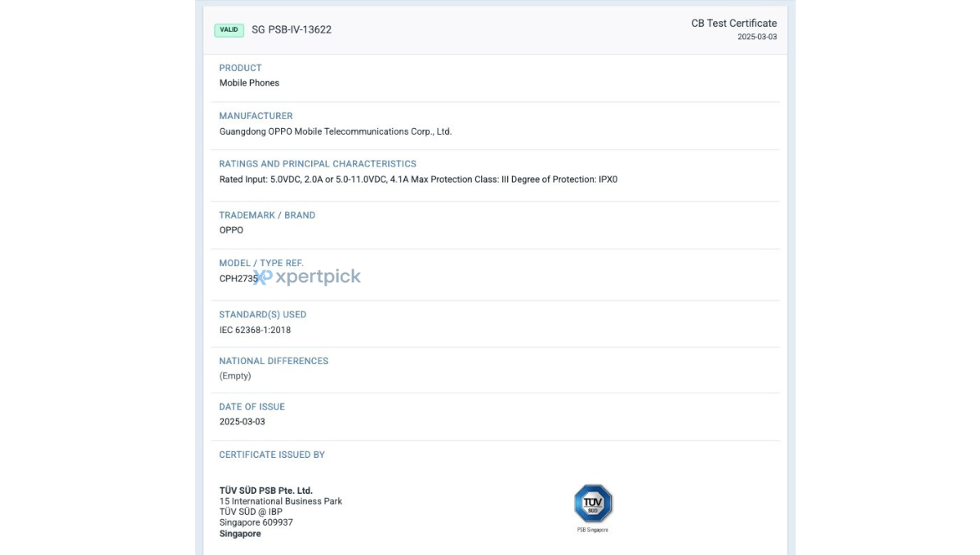980x555 pixels.
Task: Select Guangdong OPPO Mobile Telecommunications manufacturer name
Action: [x=335, y=131]
